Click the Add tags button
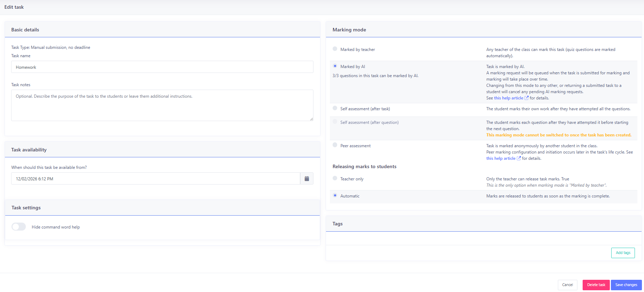Screen dimensions: 644x292 623,253
